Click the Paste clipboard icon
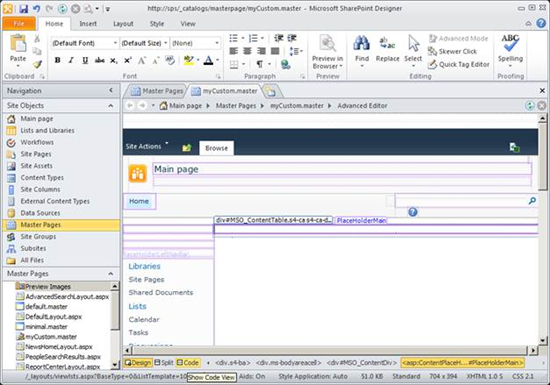 click(18, 43)
